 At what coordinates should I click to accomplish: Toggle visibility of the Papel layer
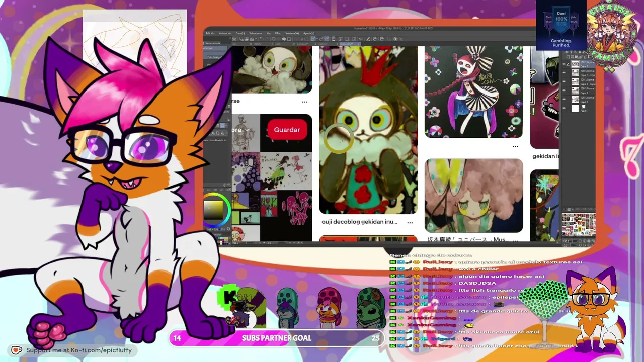click(x=563, y=108)
